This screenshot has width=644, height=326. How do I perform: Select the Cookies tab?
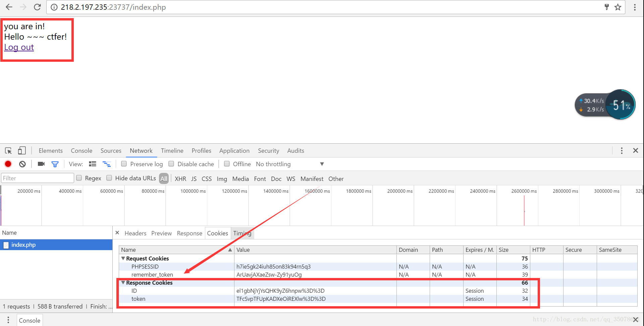coord(218,233)
